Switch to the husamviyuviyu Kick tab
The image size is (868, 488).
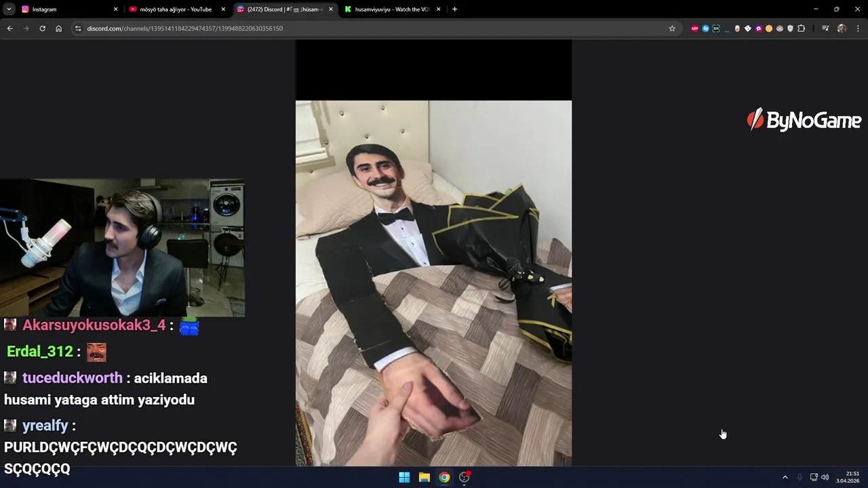pyautogui.click(x=392, y=9)
